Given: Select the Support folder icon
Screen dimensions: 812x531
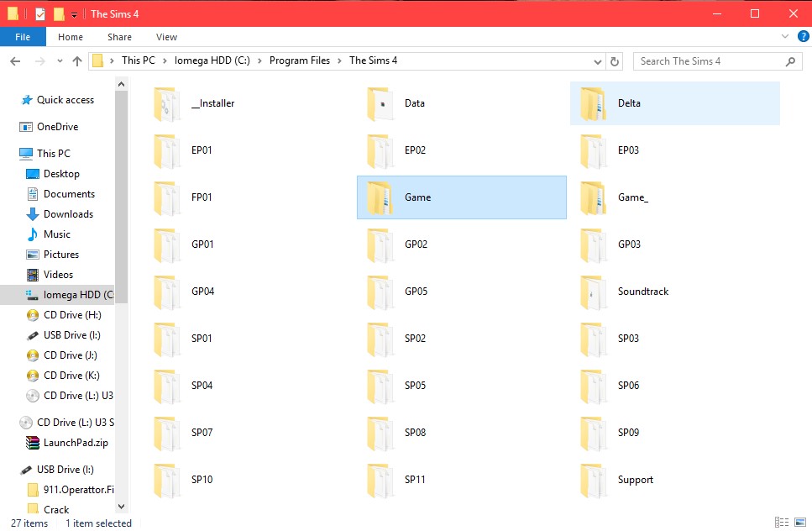Looking at the screenshot, I should click(594, 481).
